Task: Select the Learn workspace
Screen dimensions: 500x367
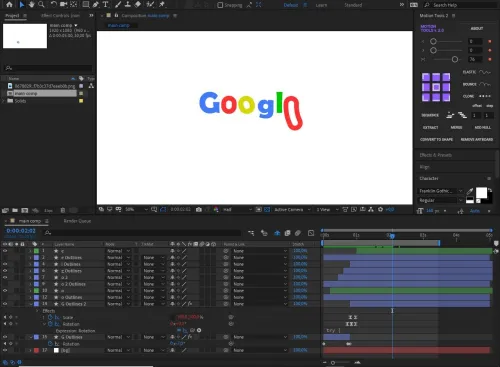Action: pos(321,5)
